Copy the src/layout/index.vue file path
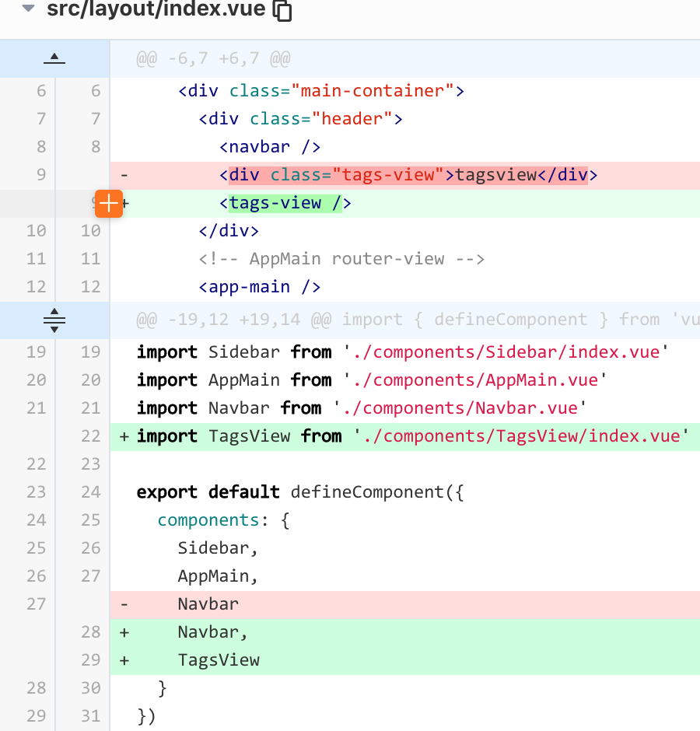The width and height of the screenshot is (700, 731). (x=283, y=10)
